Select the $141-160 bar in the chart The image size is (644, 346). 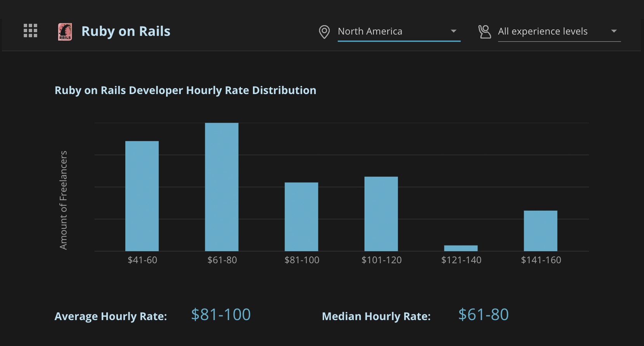pyautogui.click(x=540, y=231)
